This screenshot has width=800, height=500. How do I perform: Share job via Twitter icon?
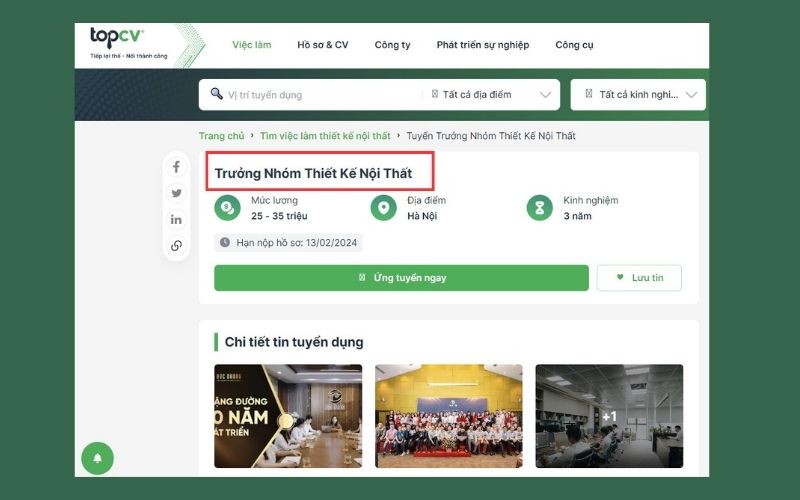177,193
